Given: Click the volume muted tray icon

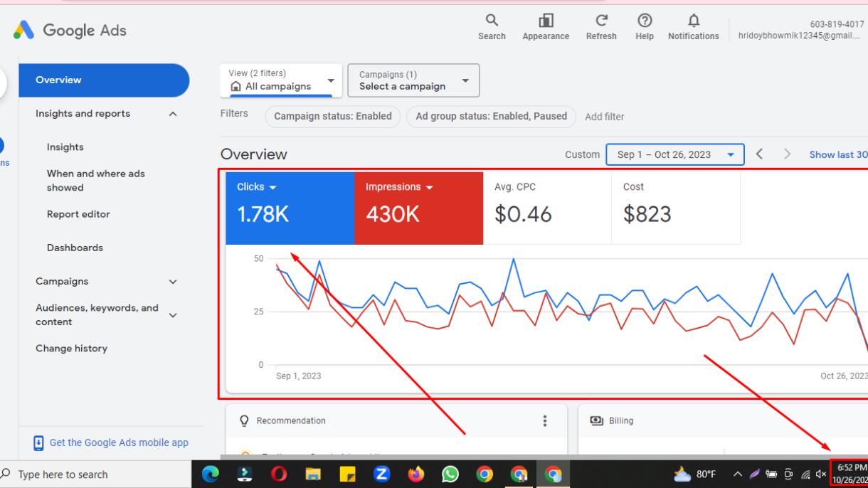Looking at the screenshot, I should tap(821, 474).
